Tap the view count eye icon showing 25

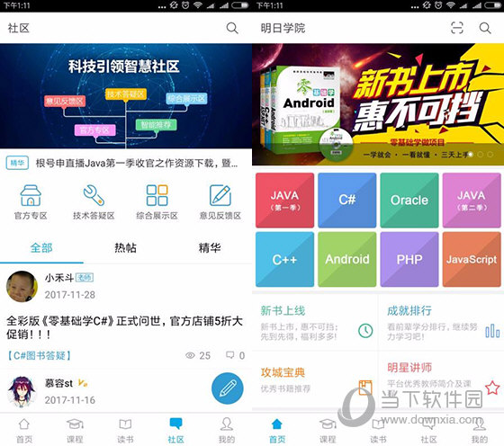click(190, 355)
